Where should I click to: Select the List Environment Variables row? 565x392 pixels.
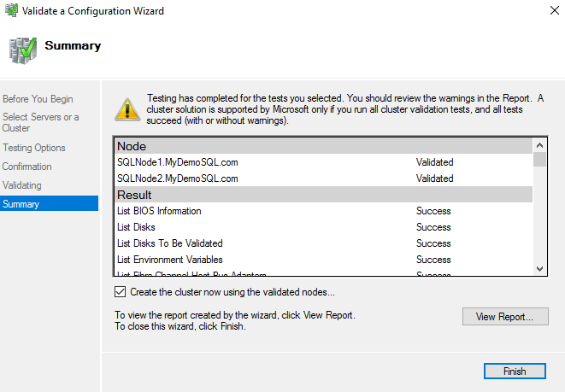[324, 259]
